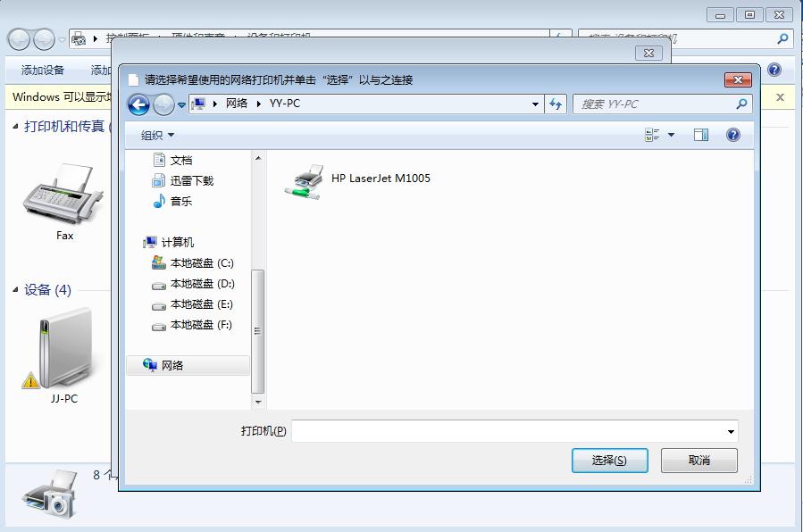Image resolution: width=803 pixels, height=532 pixels.
Task: Open Help via the question mark icon
Action: coord(732,135)
